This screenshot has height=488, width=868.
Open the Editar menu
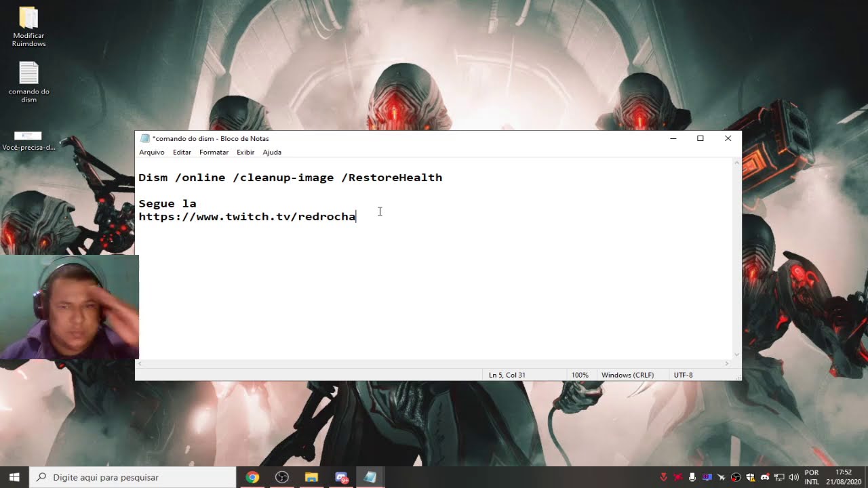(x=182, y=152)
